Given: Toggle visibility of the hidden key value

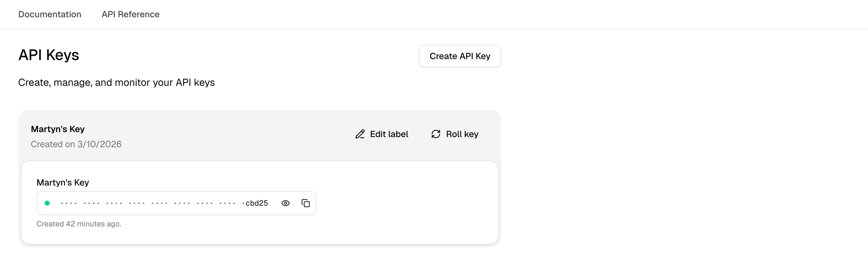Looking at the screenshot, I should click(286, 203).
